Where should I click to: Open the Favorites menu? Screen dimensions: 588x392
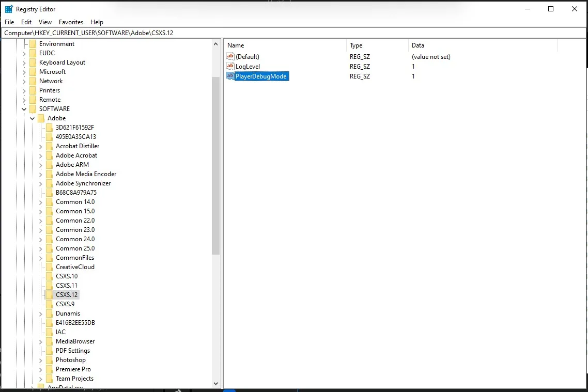coord(71,22)
